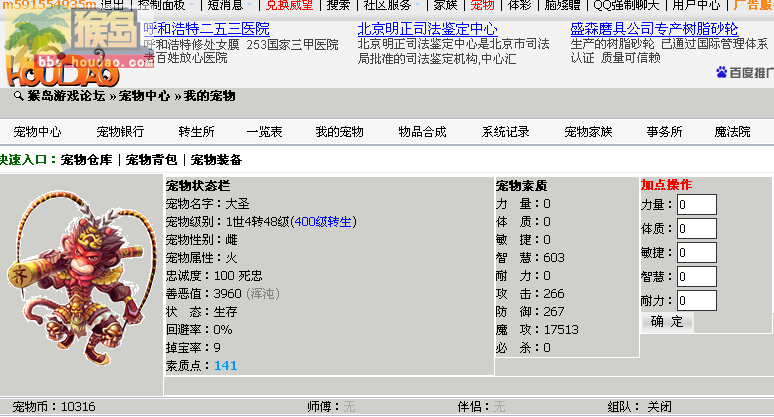Switch to the 物品合成 tab
774x417 pixels.
423,132
